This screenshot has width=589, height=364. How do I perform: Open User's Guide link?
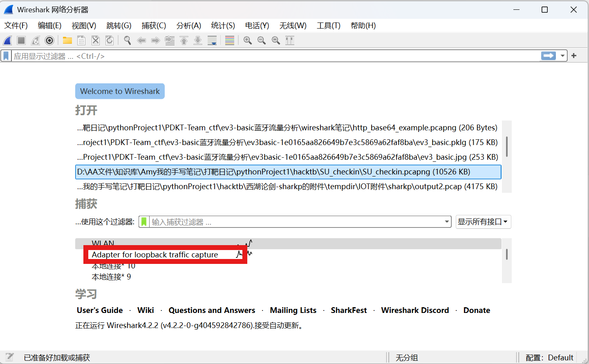pyautogui.click(x=100, y=310)
